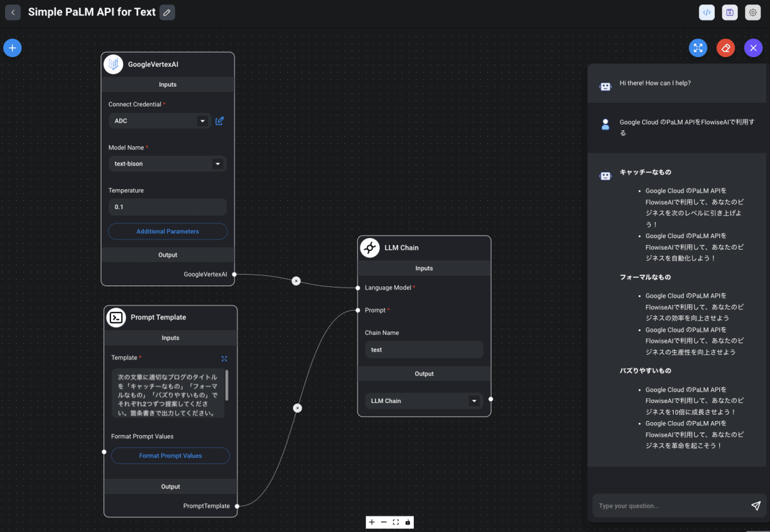Click the GoogleVertexAI node logo icon
Viewport: 770px width, 532px height.
click(x=114, y=64)
